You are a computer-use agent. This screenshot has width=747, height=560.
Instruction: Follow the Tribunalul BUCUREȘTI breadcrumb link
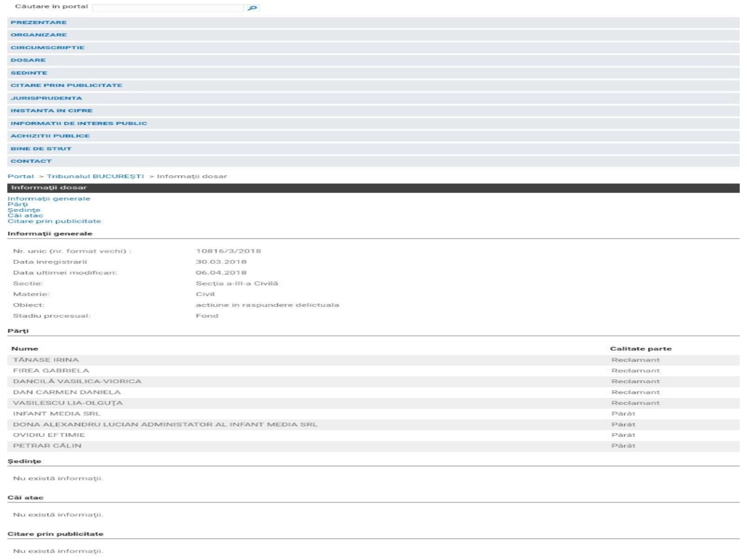tap(95, 176)
